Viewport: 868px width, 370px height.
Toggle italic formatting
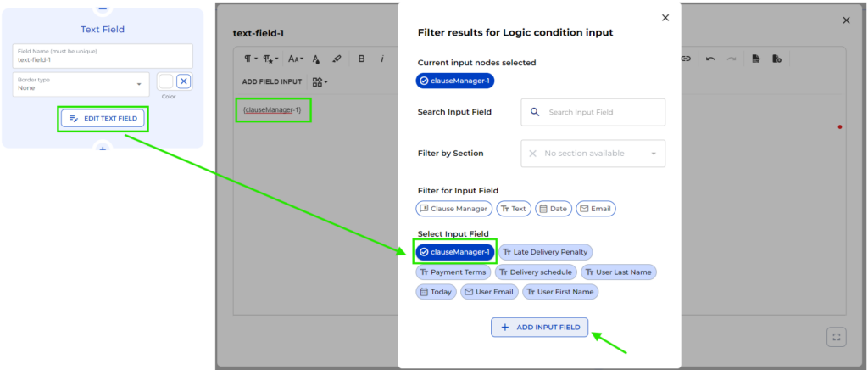tap(382, 59)
